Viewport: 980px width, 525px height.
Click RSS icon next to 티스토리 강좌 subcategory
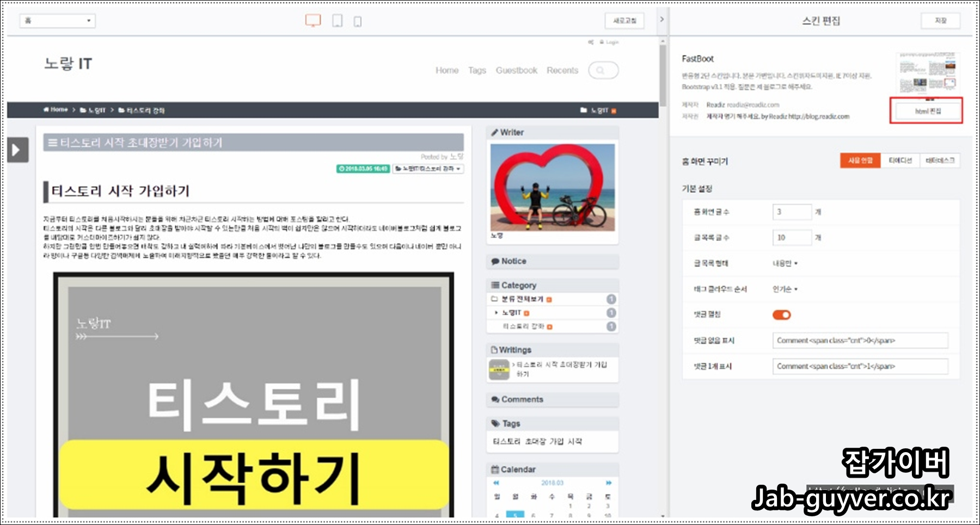(x=550, y=327)
